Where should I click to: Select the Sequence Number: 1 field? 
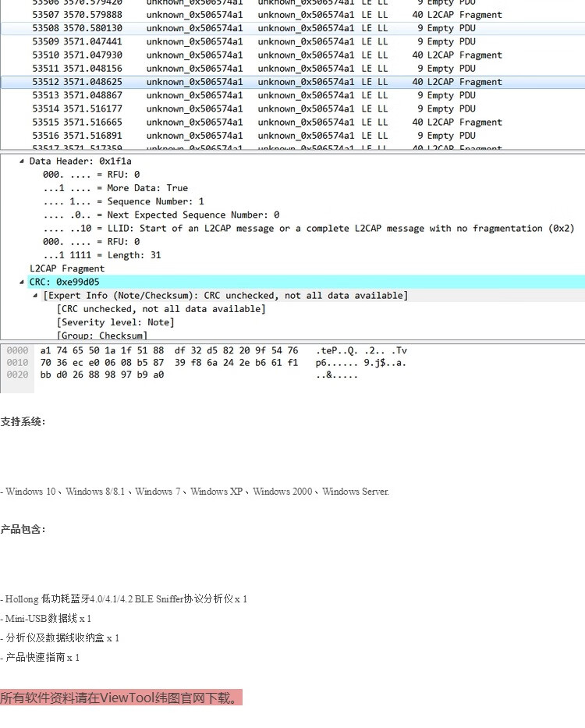pos(123,201)
